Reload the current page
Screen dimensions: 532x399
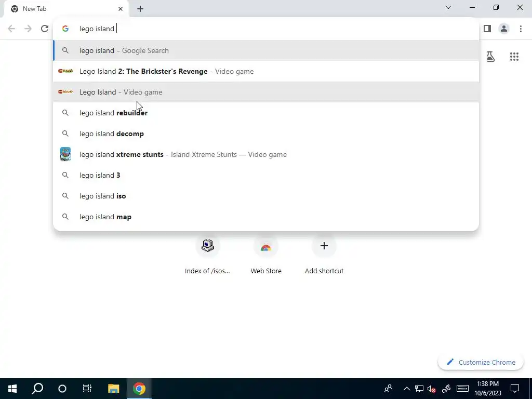click(x=45, y=29)
